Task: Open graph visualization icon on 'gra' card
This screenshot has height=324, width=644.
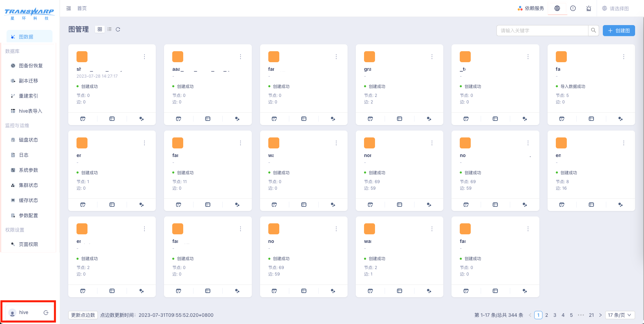Action: [429, 119]
